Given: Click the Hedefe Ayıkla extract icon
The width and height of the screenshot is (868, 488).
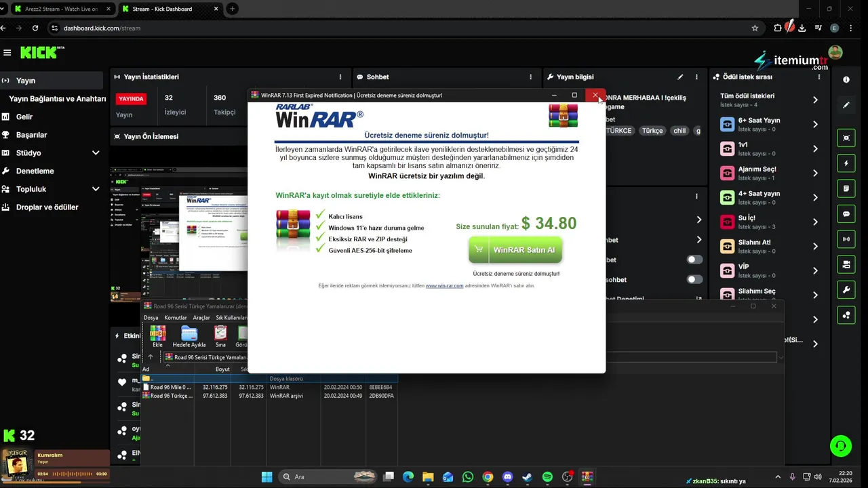Looking at the screenshot, I should pyautogui.click(x=189, y=336).
